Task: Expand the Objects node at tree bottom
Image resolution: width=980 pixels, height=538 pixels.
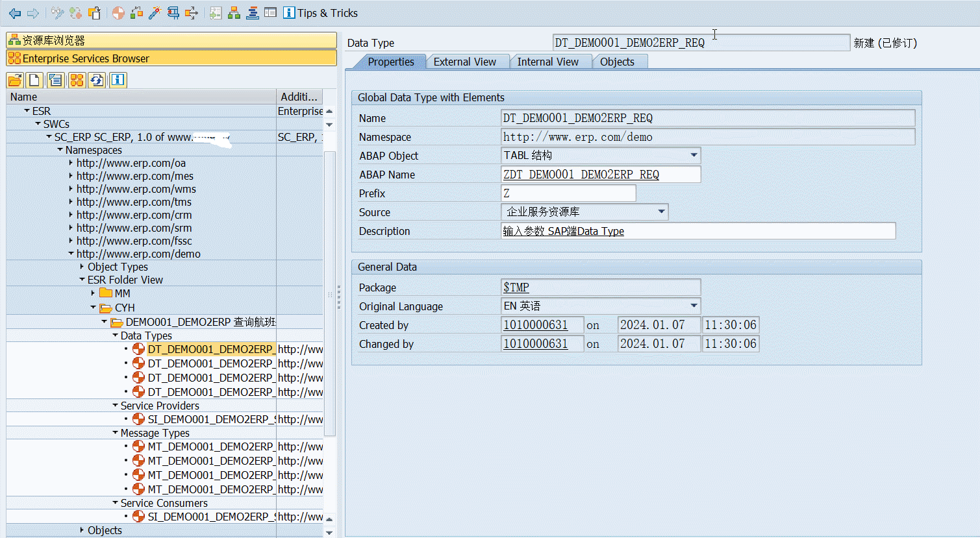Action: (x=82, y=530)
